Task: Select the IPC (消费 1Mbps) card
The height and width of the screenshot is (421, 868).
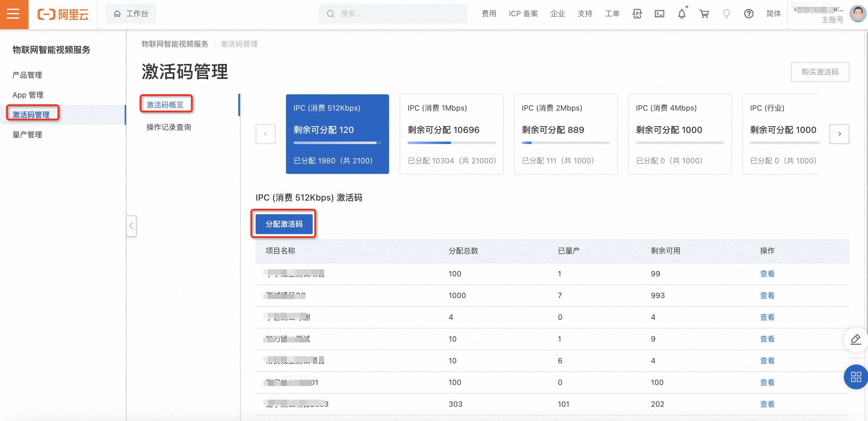Action: (451, 134)
